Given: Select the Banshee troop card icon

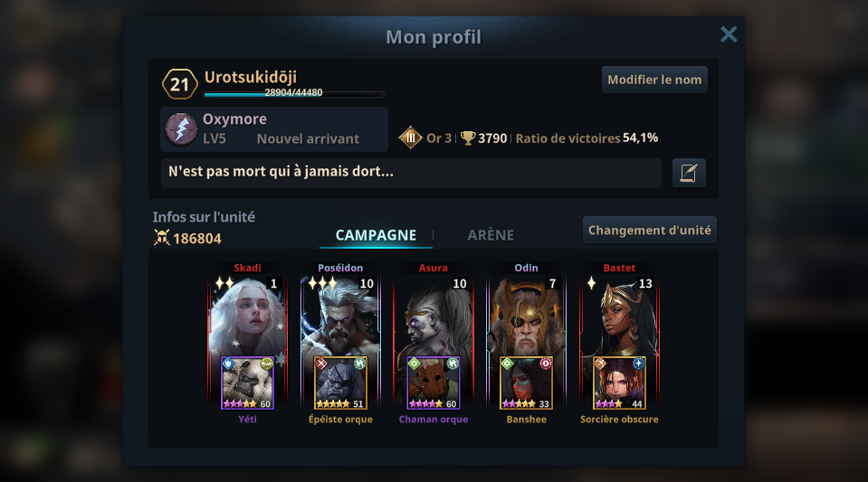Looking at the screenshot, I should click(527, 383).
